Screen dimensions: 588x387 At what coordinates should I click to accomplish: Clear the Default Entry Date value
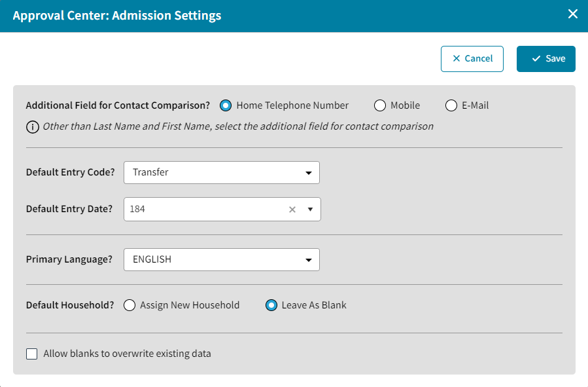[x=292, y=210]
